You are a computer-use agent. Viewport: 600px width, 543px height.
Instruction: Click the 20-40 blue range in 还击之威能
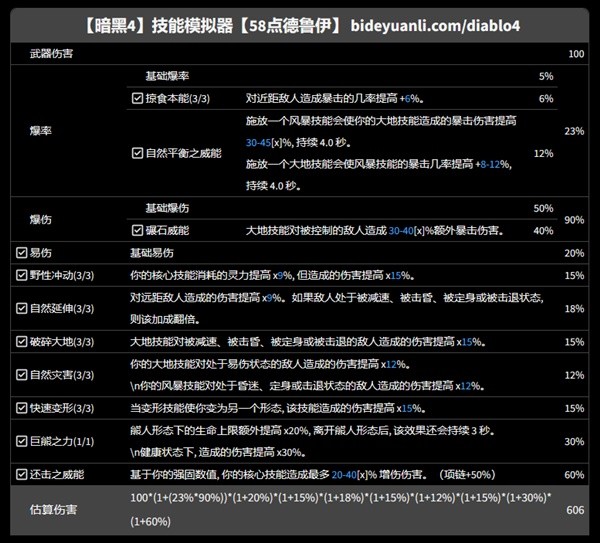[344, 475]
